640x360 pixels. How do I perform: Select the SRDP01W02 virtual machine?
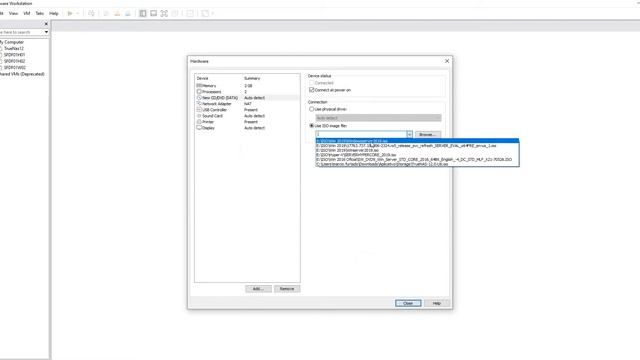tap(14, 68)
